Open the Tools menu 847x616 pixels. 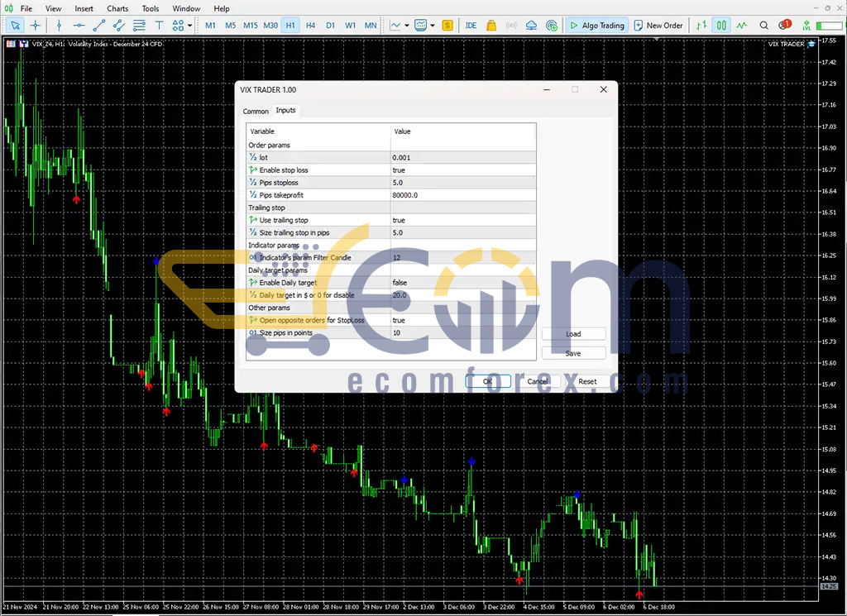[151, 8]
